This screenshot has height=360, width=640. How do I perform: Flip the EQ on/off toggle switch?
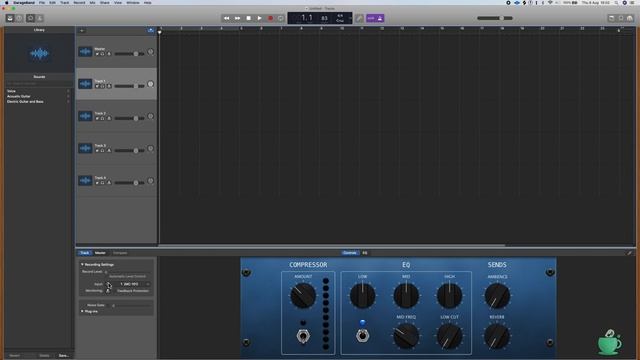pos(362,336)
